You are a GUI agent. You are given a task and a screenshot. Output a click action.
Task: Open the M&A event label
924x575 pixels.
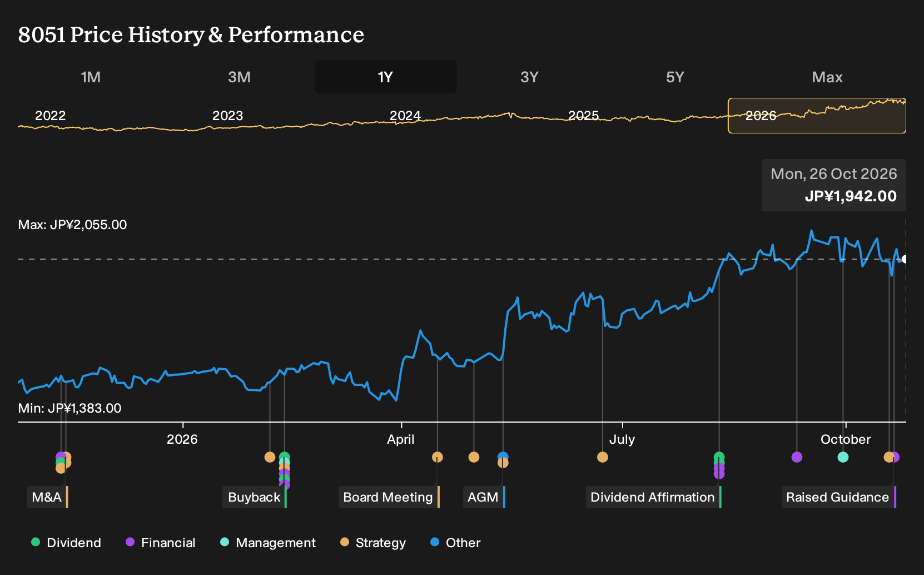click(47, 497)
